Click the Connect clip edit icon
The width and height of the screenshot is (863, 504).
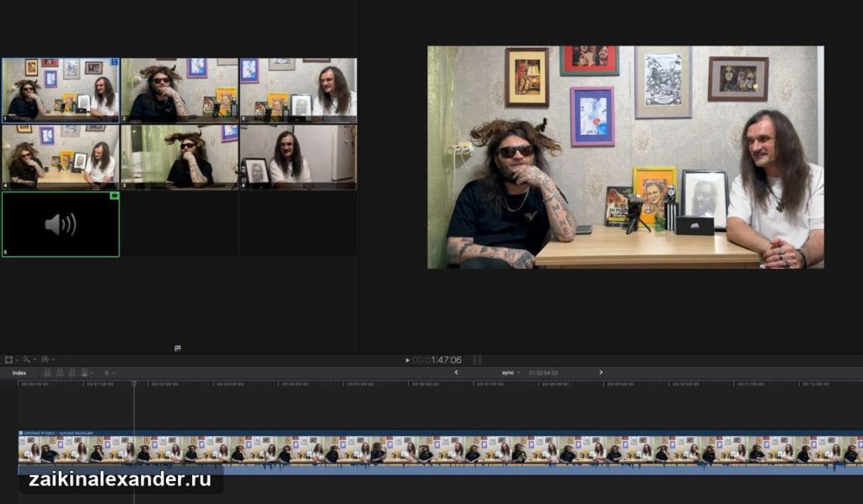coord(47,373)
